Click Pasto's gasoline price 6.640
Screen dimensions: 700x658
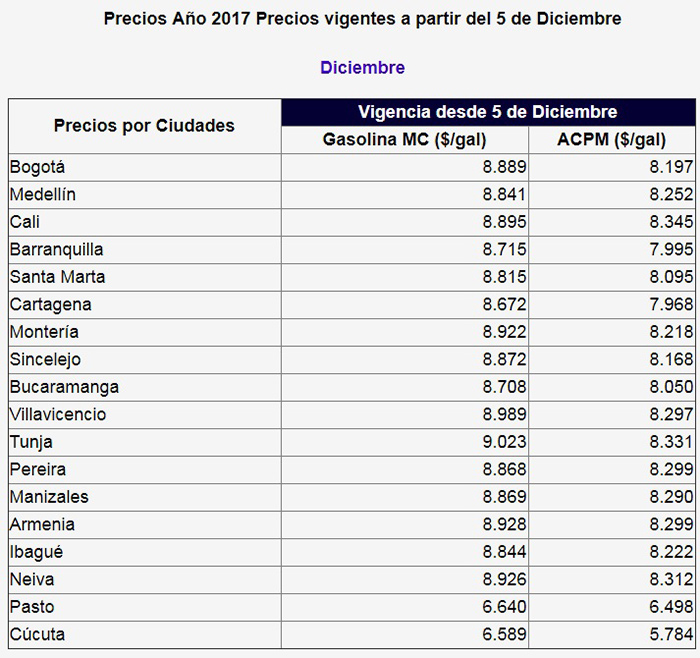tap(497, 607)
